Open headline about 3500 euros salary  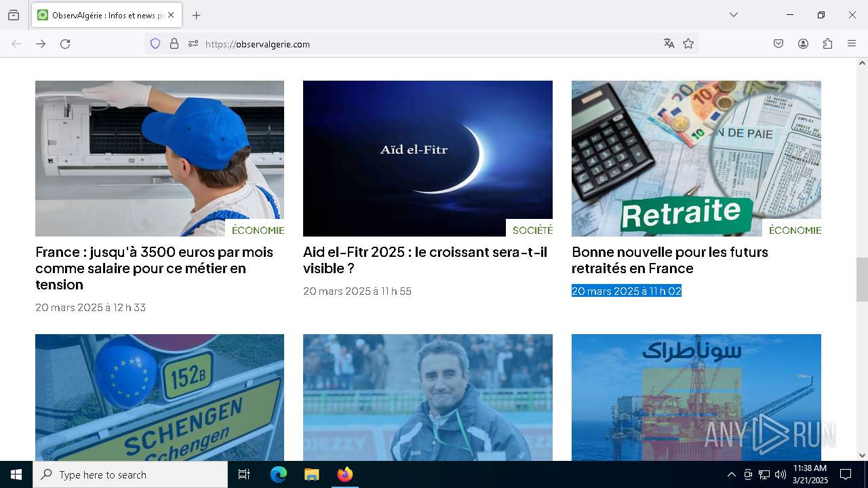(x=154, y=268)
